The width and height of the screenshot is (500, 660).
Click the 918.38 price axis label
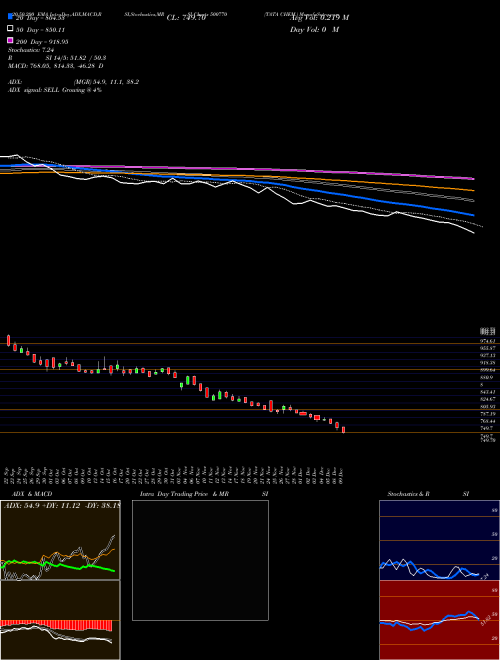click(x=488, y=362)
